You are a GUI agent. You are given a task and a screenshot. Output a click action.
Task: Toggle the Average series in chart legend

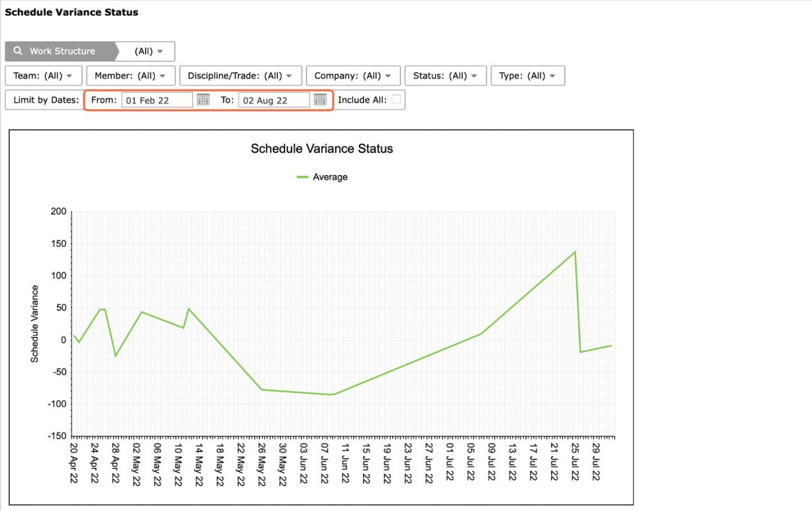pos(322,177)
